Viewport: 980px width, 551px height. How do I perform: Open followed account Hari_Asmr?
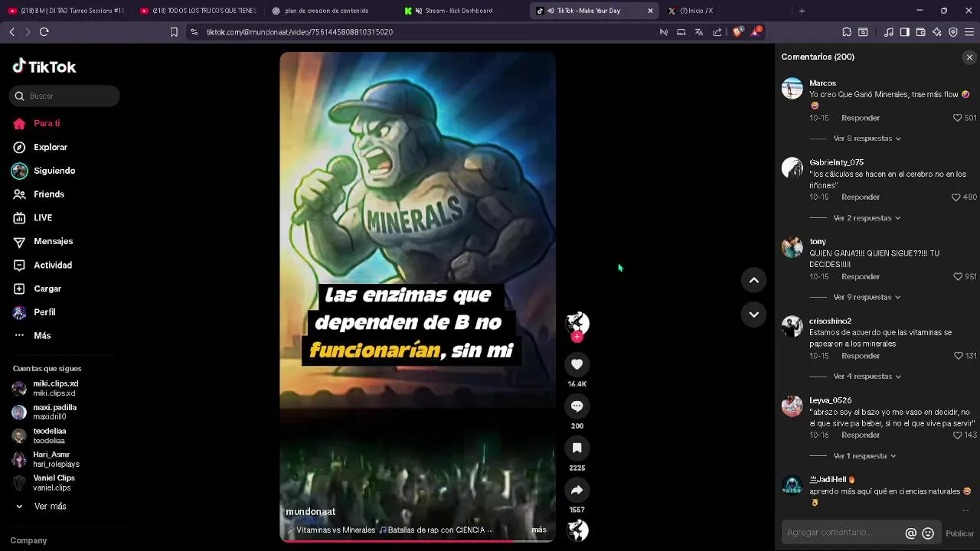click(x=56, y=459)
